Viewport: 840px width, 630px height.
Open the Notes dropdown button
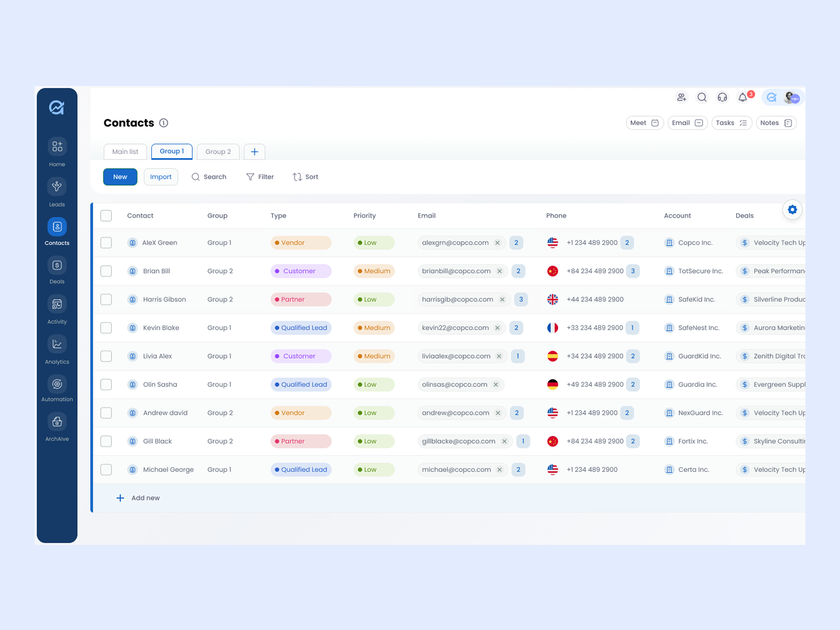pos(776,123)
